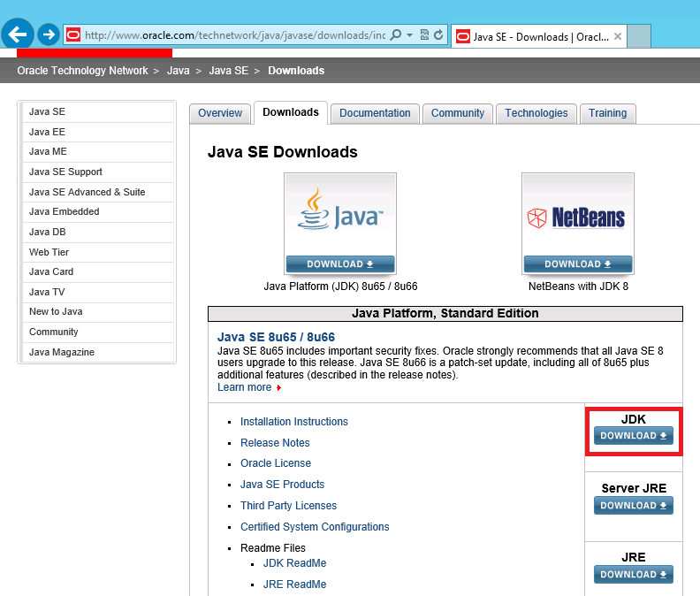Screen dimensions: 700x596
Task: Open Third Party Licenses link
Action: (x=288, y=505)
